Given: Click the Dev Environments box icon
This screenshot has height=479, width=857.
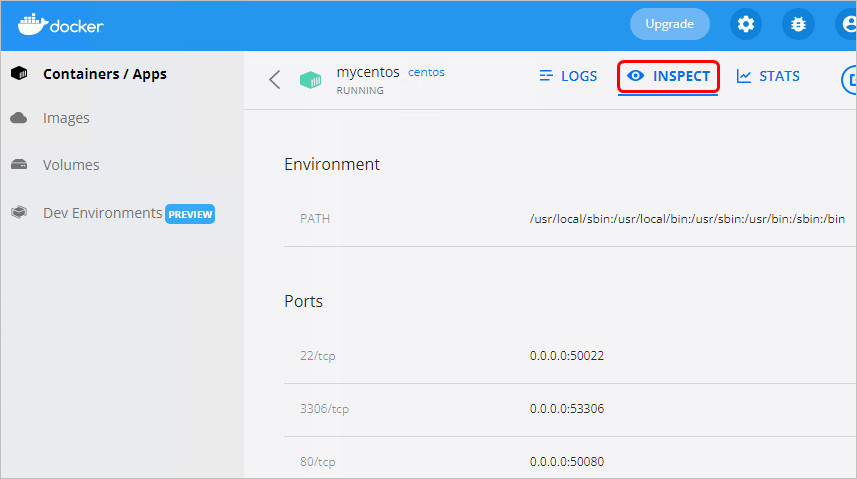Looking at the screenshot, I should coord(19,212).
